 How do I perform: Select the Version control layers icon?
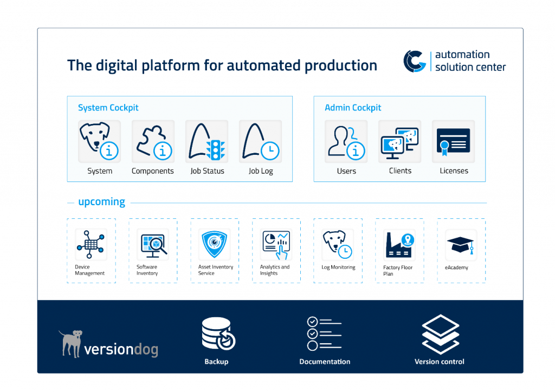pos(440,333)
